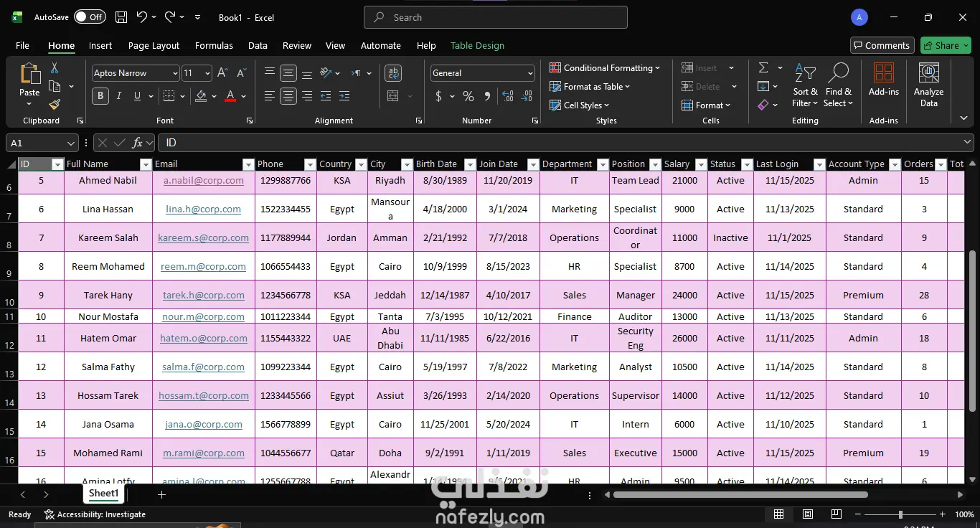The width and height of the screenshot is (980, 528).
Task: Click the Cut scissors icon
Action: (55, 68)
